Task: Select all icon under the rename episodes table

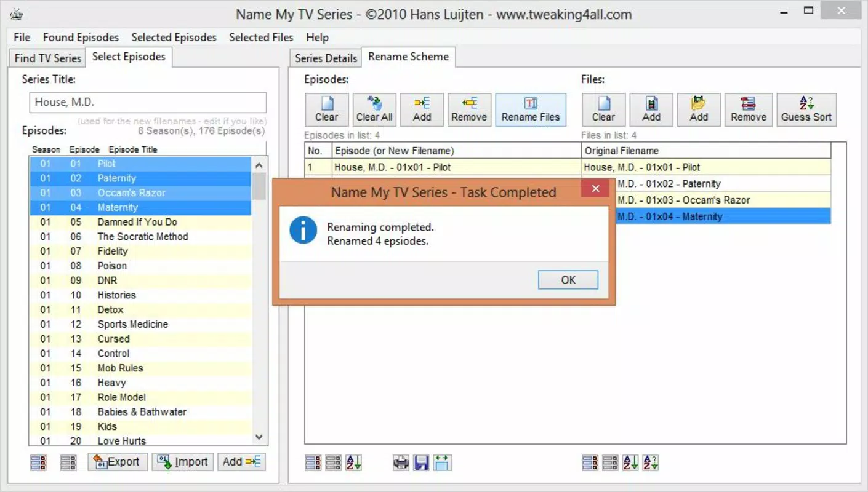Action: 313,462
